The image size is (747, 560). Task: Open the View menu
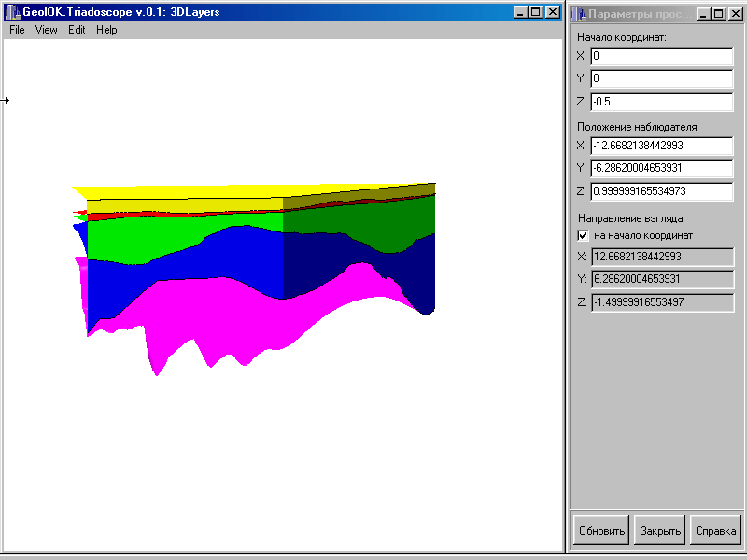click(46, 30)
